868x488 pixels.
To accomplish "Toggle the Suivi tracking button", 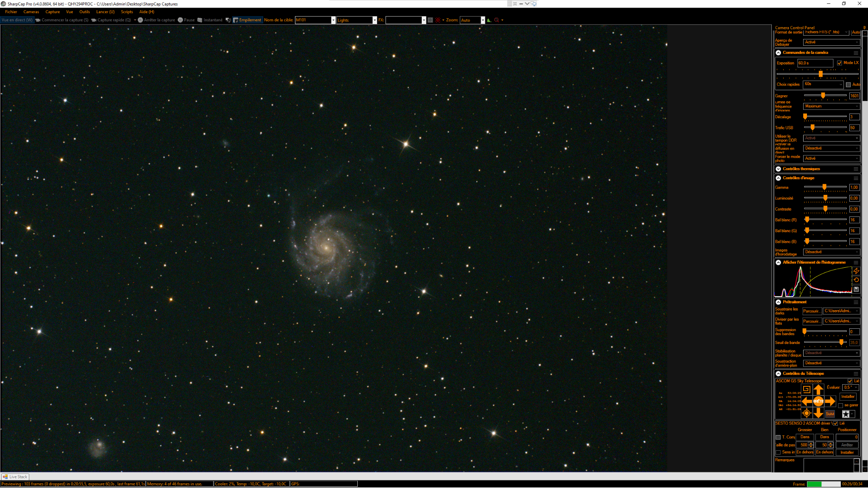I will point(830,414).
